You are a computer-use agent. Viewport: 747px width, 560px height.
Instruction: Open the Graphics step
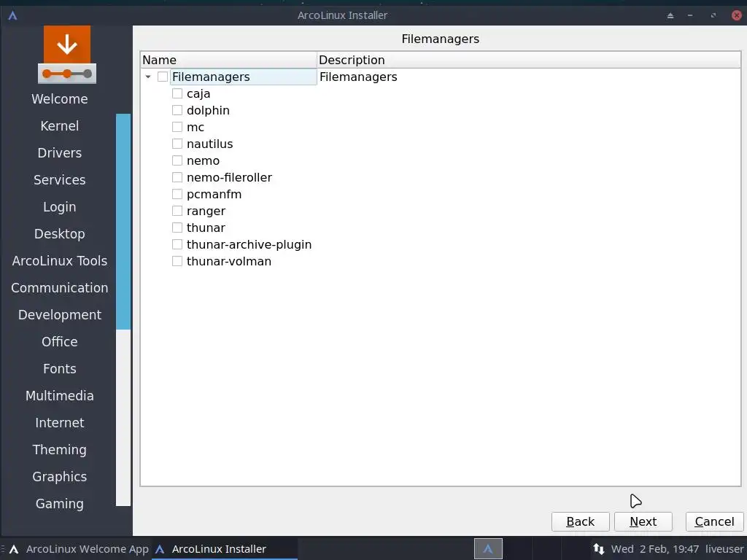pyautogui.click(x=60, y=477)
